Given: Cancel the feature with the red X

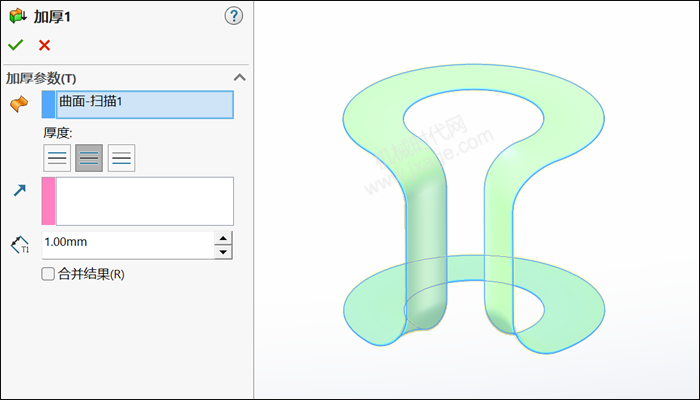Looking at the screenshot, I should (x=44, y=45).
